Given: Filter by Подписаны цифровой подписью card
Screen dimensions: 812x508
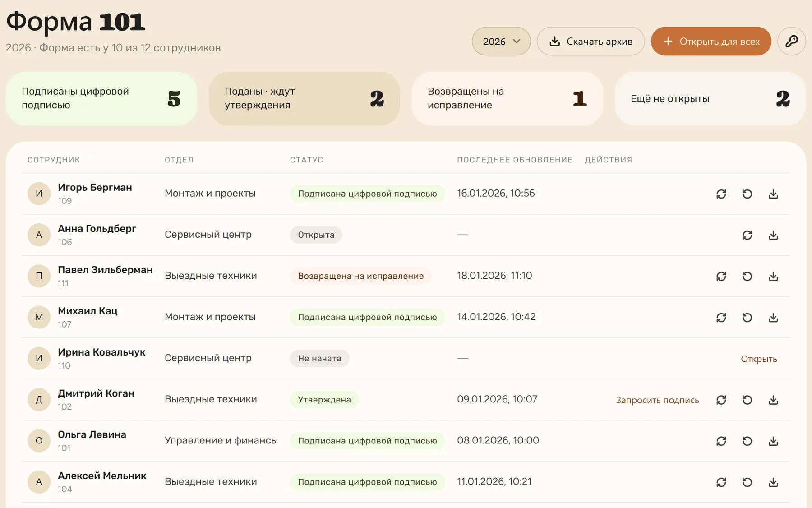Looking at the screenshot, I should 101,98.
